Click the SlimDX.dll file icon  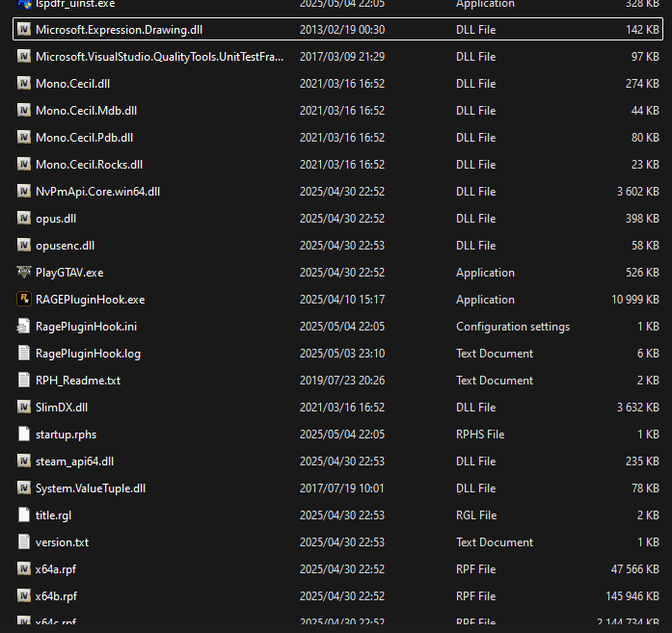[x=23, y=407]
